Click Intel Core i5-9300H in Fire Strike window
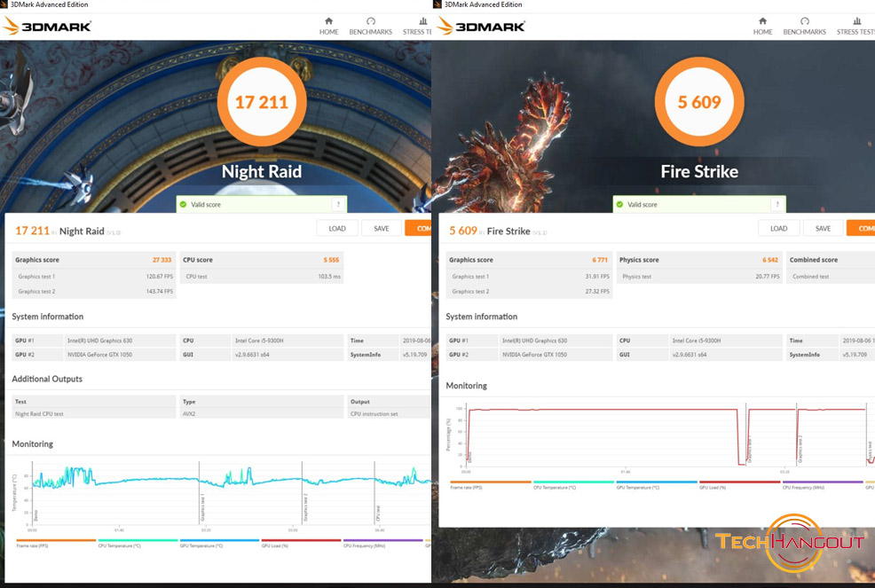The width and height of the screenshot is (875, 588). coord(697,341)
